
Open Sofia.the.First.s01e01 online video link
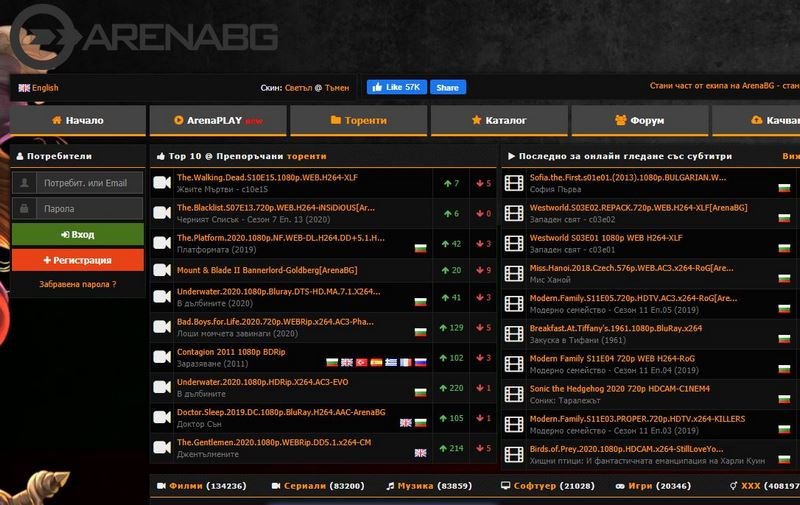628,178
